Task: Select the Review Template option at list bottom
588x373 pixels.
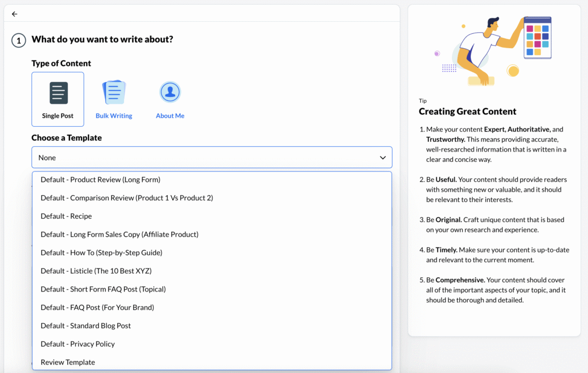Action: coord(67,362)
